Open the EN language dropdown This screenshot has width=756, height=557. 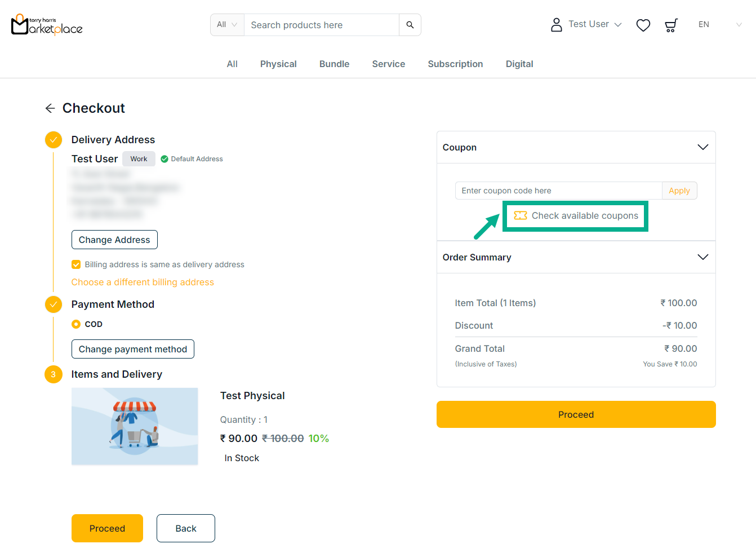pyautogui.click(x=719, y=25)
